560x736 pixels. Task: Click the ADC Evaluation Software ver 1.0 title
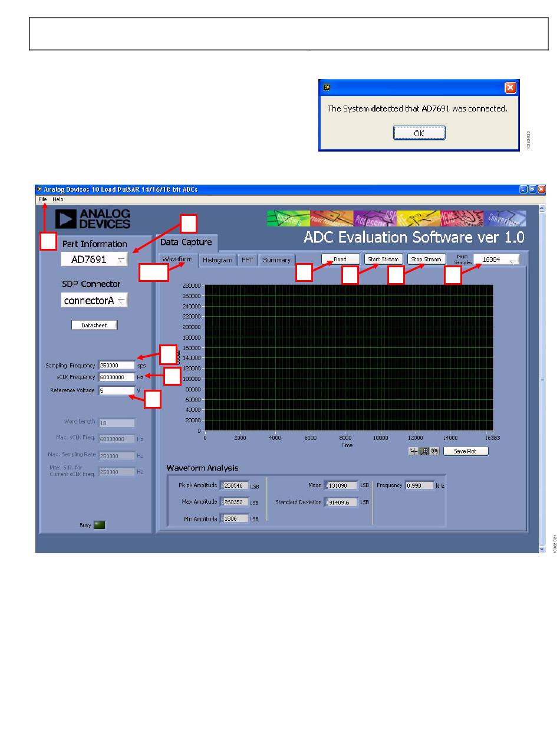tap(414, 237)
